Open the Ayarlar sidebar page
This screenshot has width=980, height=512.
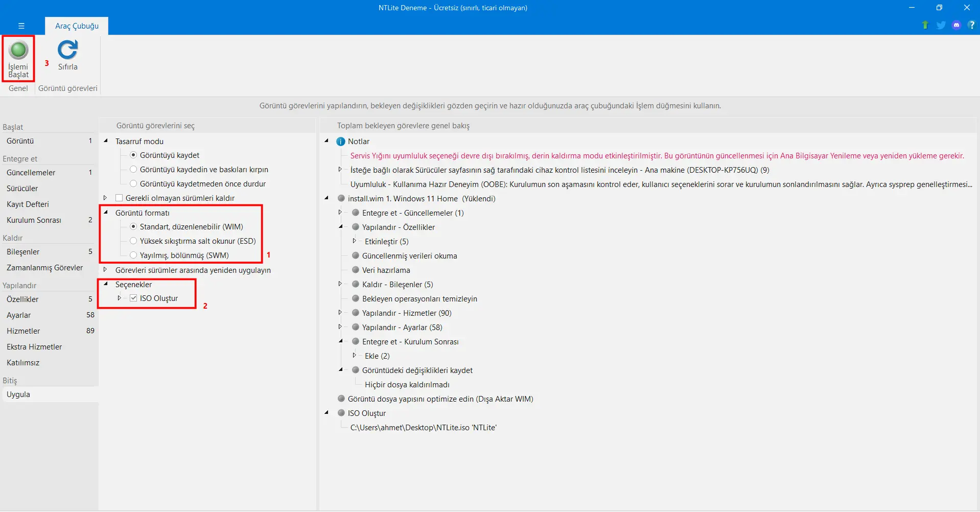49,315
